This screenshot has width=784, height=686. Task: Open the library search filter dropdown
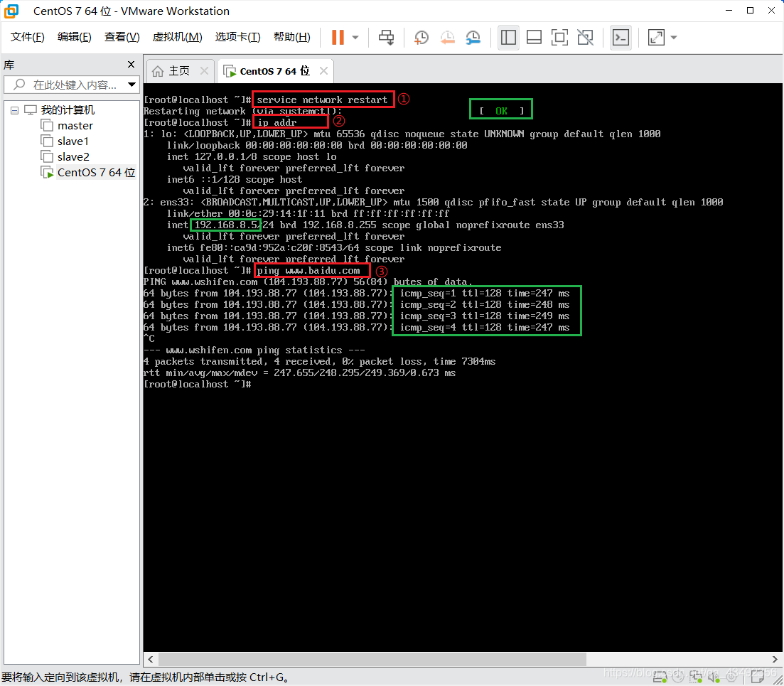click(x=132, y=85)
